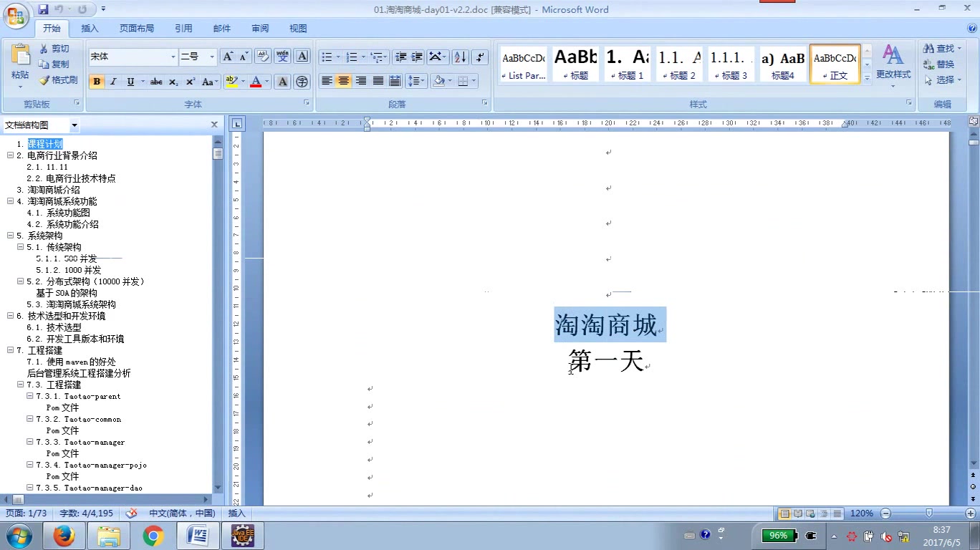The height and width of the screenshot is (550, 980).
Task: Apply character shading icon
Action: click(282, 82)
